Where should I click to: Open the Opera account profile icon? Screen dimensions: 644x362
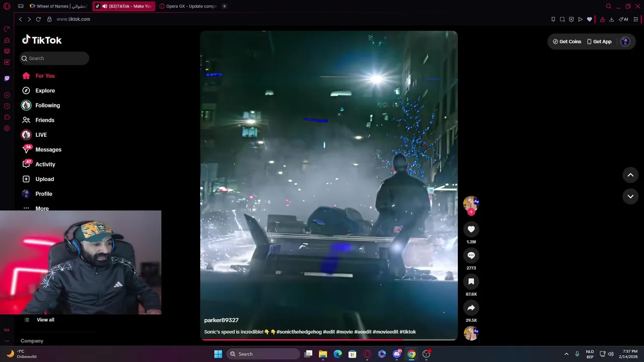602,19
